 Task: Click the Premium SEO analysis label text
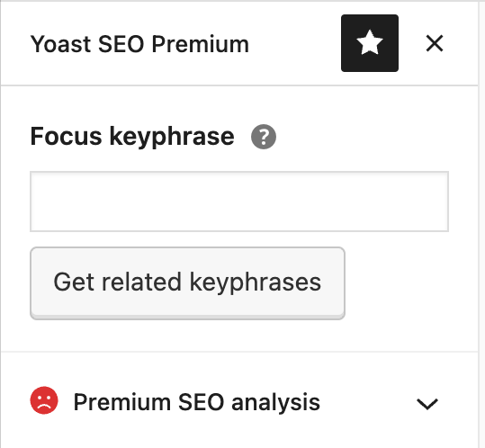[197, 402]
